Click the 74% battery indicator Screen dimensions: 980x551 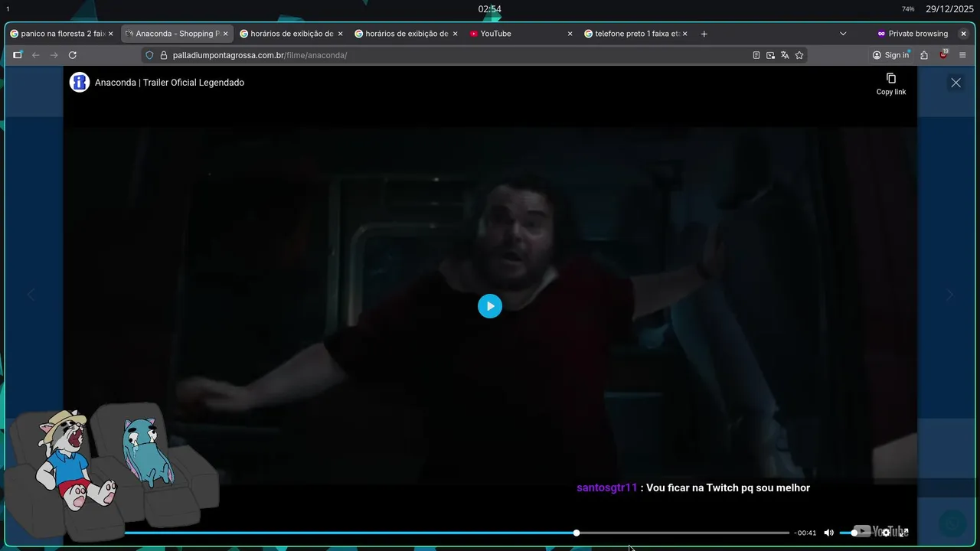pos(908,9)
